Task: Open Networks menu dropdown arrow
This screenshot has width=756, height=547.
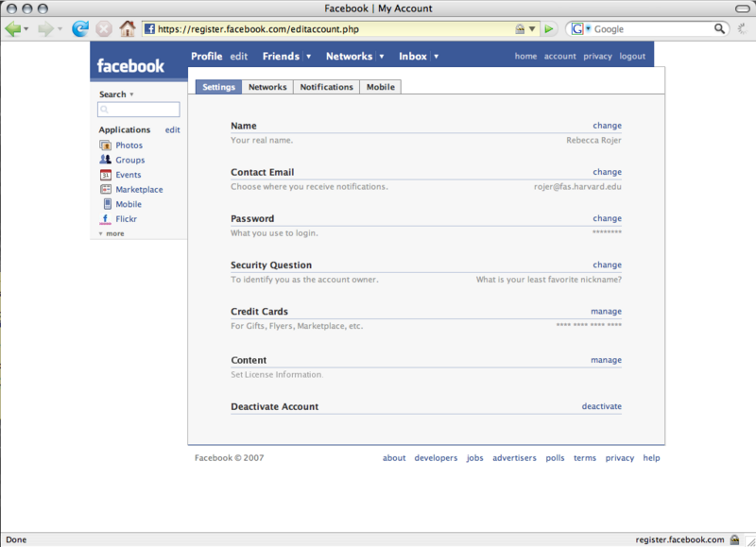Action: (382, 57)
